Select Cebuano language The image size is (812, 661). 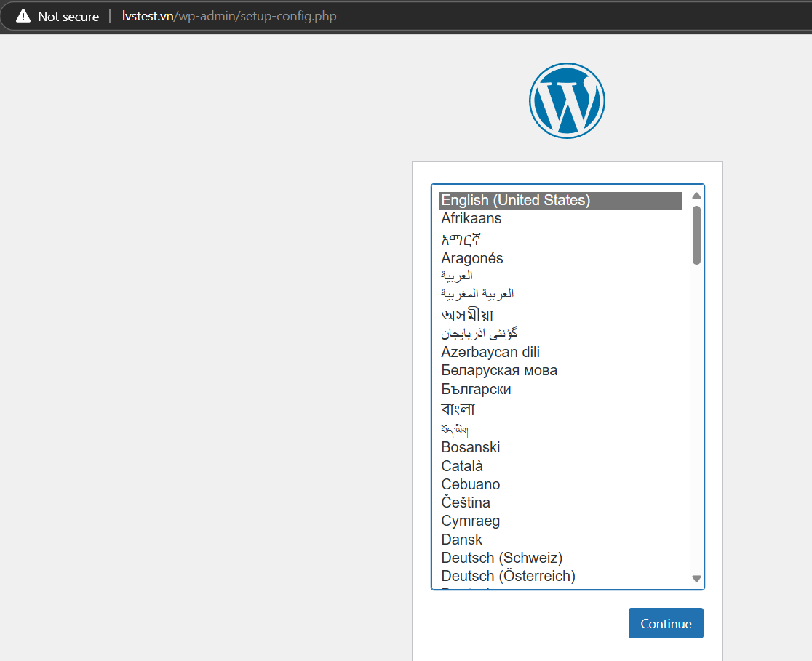(x=561, y=484)
